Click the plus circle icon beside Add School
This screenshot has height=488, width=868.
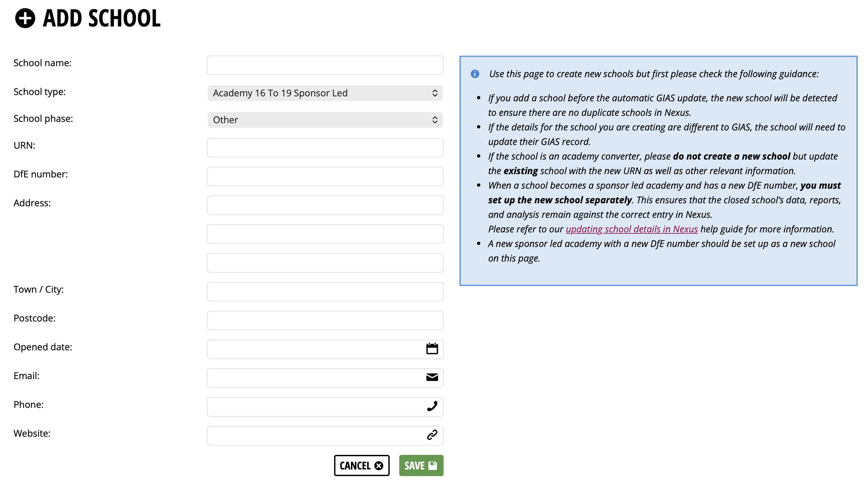click(25, 18)
